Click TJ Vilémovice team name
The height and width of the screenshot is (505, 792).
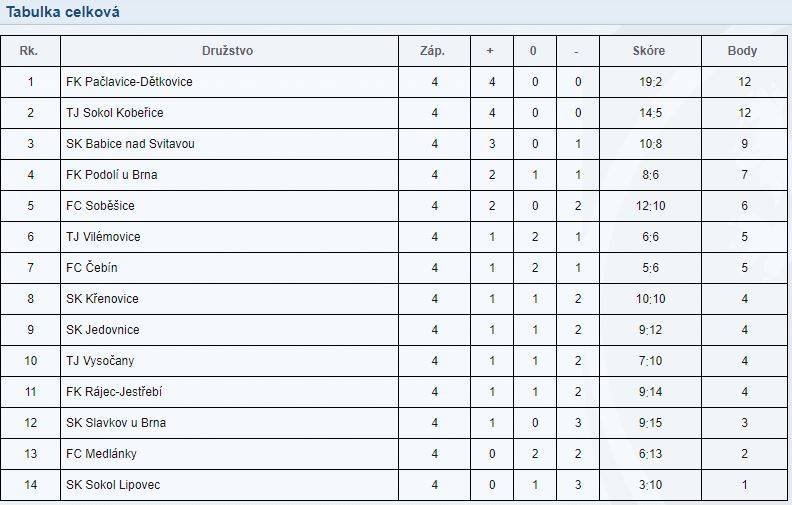click(x=103, y=237)
